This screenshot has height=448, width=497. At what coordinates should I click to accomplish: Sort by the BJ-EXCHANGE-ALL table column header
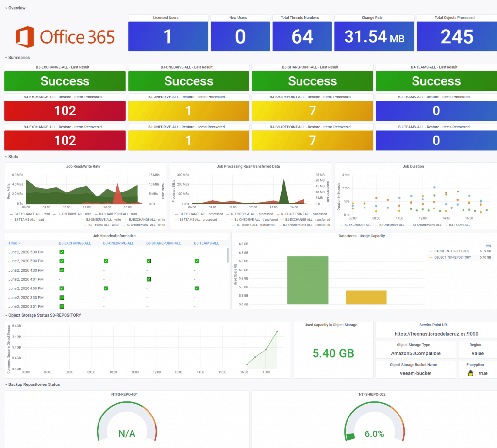click(x=75, y=243)
